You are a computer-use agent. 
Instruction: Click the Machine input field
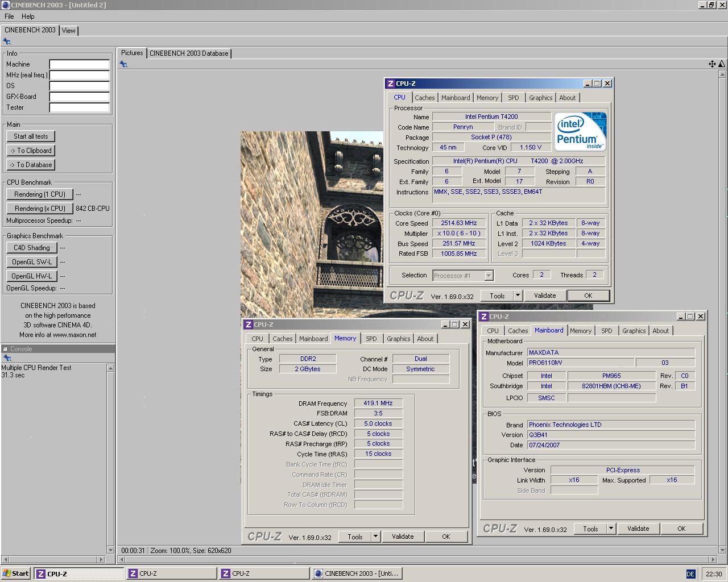79,64
